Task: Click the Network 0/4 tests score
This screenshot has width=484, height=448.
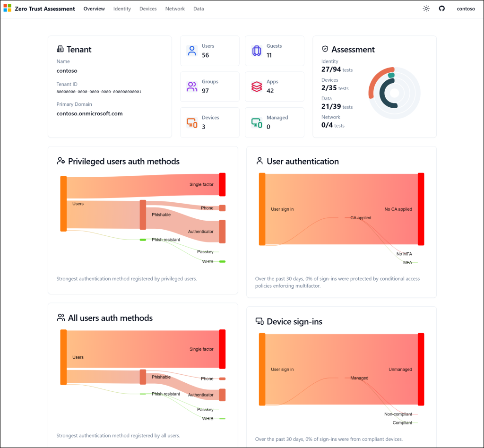Action: pyautogui.click(x=333, y=125)
